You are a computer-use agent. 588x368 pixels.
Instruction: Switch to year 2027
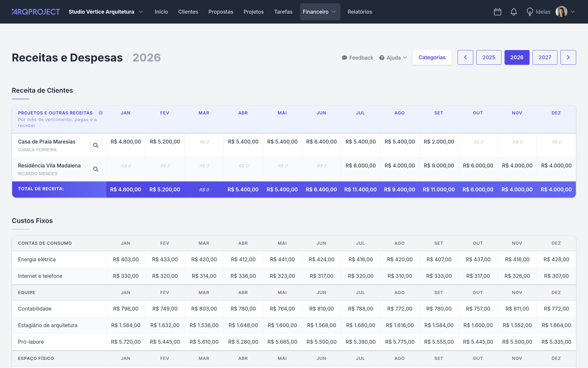coord(545,57)
